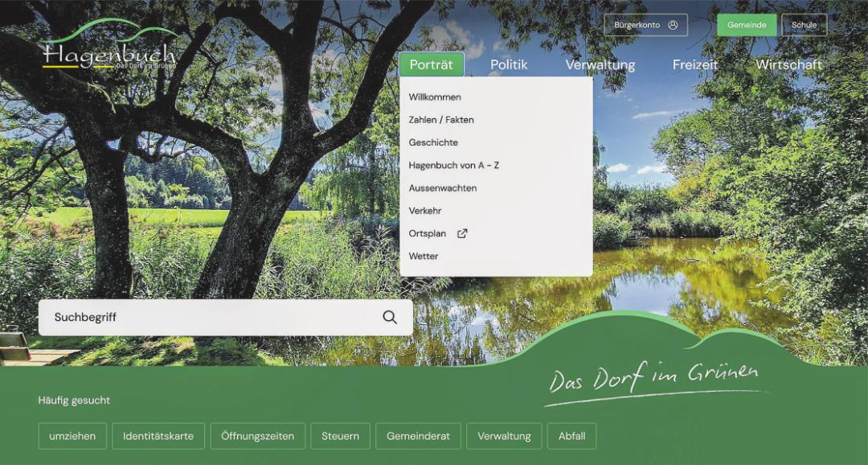Click the umziehen quick-search tag
The height and width of the screenshot is (465, 868).
(72, 436)
